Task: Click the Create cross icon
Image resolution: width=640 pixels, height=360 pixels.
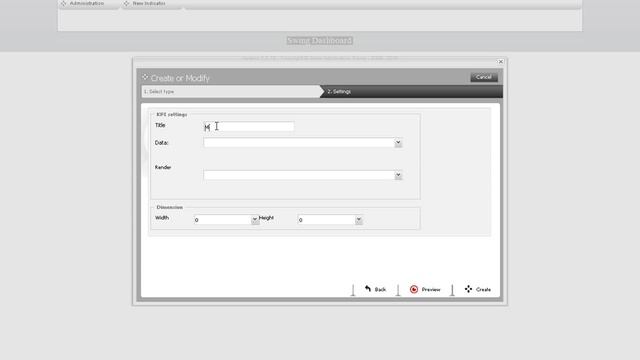Action: tap(468, 289)
